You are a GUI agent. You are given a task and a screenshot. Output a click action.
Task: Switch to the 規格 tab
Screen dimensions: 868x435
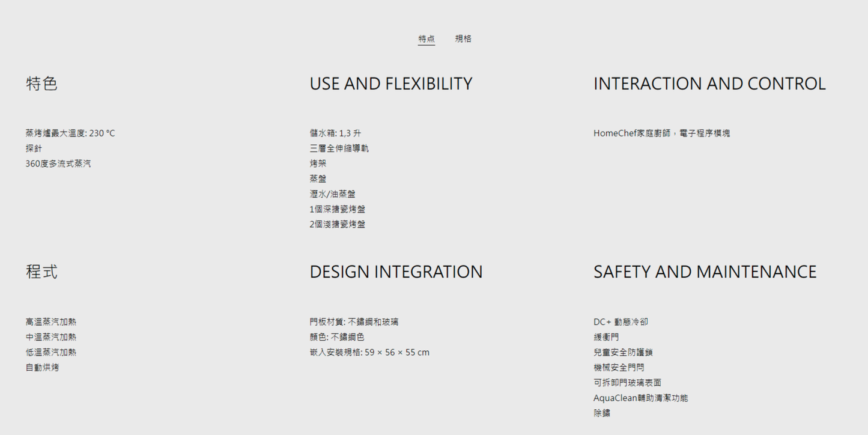tap(463, 38)
